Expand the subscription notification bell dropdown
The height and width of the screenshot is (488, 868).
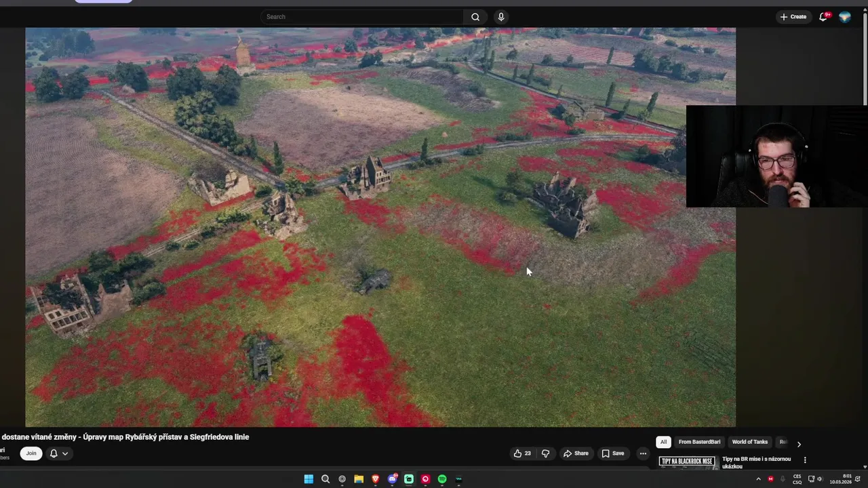point(59,453)
